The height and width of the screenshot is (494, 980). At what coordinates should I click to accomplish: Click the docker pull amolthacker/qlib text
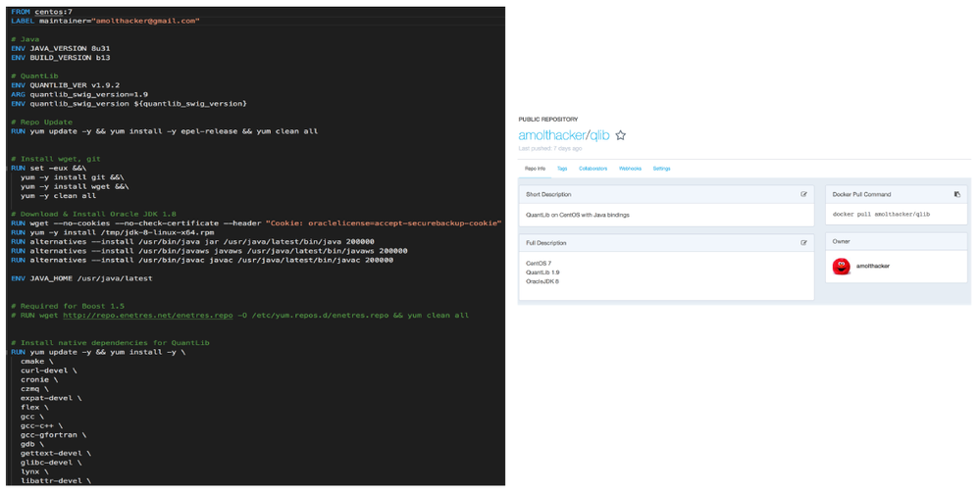coord(881,215)
